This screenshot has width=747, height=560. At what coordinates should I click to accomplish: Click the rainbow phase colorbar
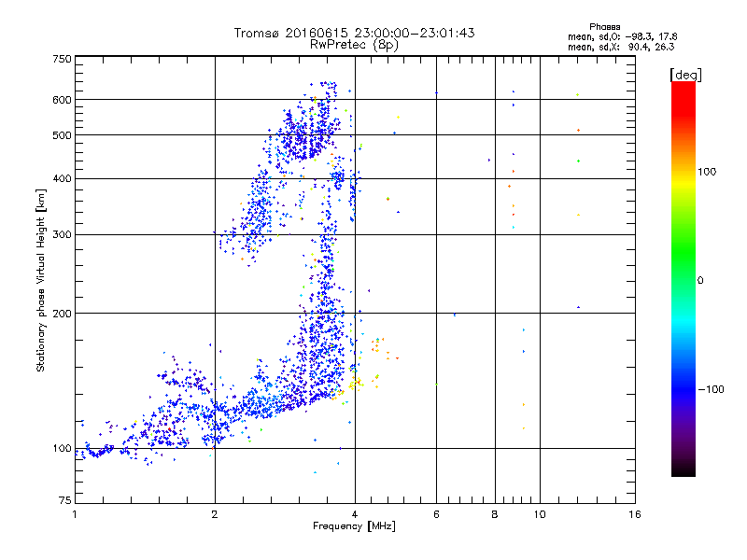pyautogui.click(x=684, y=278)
